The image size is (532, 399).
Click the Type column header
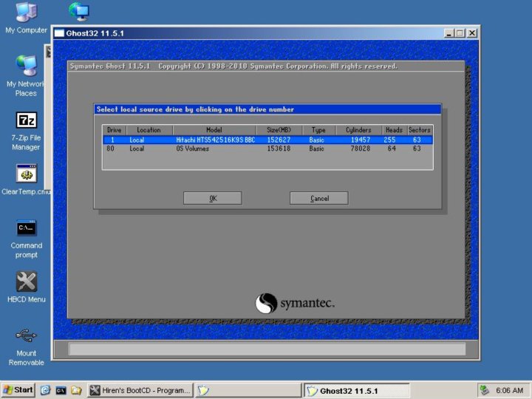(319, 130)
